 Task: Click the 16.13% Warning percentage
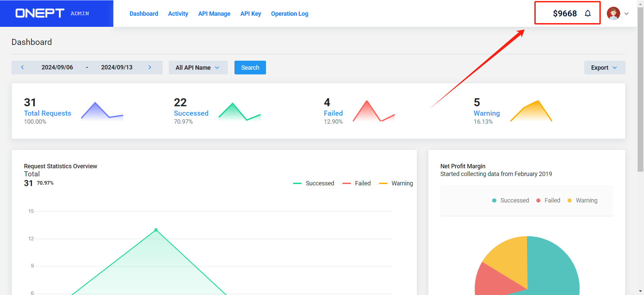tap(483, 122)
